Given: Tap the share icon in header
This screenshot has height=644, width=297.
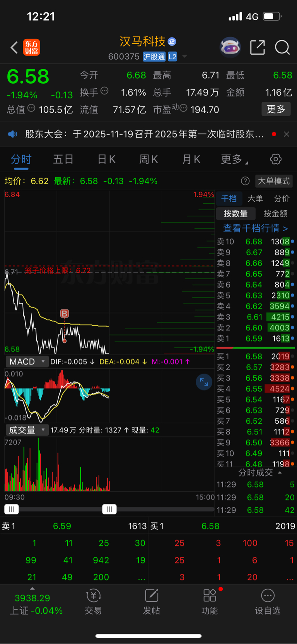Looking at the screenshot, I should pyautogui.click(x=258, y=47).
